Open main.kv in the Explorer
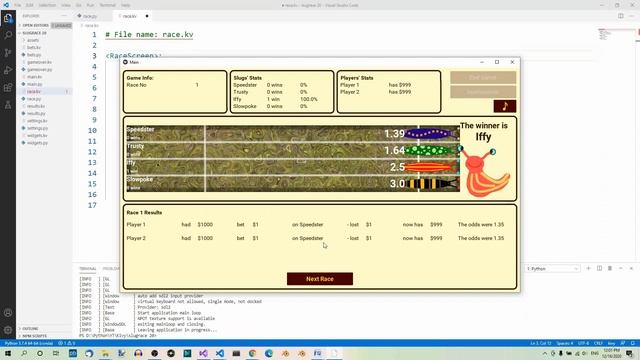The height and width of the screenshot is (360, 640). 34,77
